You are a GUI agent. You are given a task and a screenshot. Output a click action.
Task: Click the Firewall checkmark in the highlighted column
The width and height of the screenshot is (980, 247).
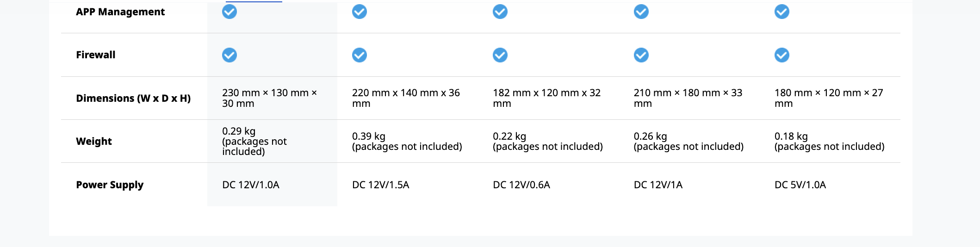coord(229,55)
